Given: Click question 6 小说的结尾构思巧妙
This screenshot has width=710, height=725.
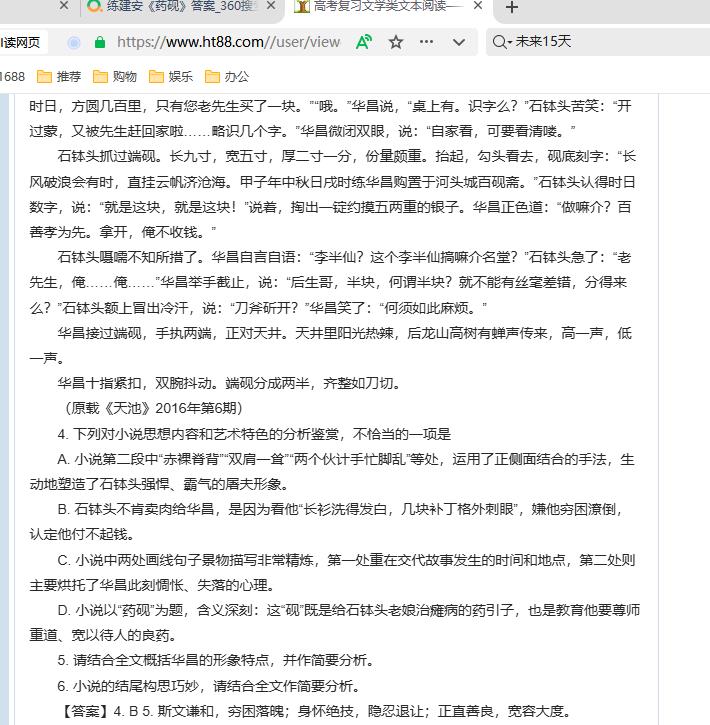Looking at the screenshot, I should (x=209, y=686).
